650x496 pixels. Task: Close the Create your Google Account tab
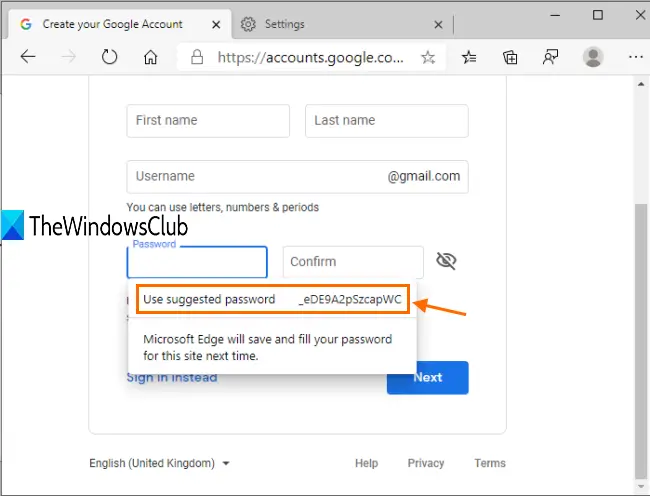pos(216,25)
